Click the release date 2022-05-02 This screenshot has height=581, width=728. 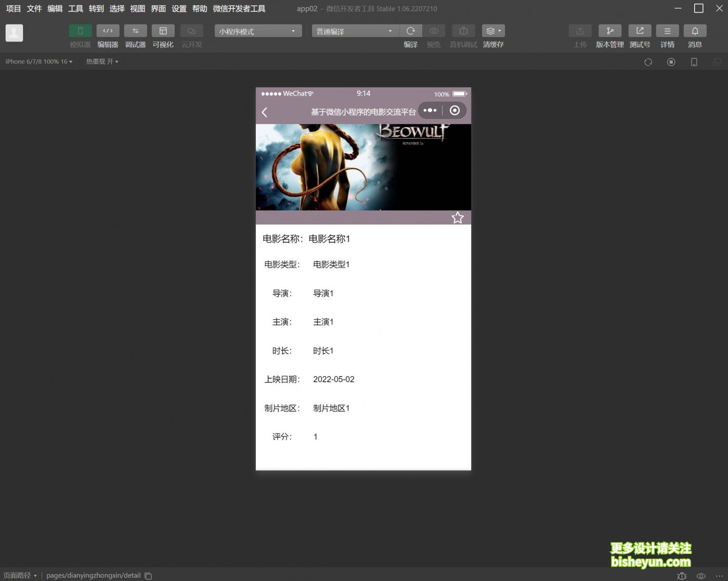[334, 379]
